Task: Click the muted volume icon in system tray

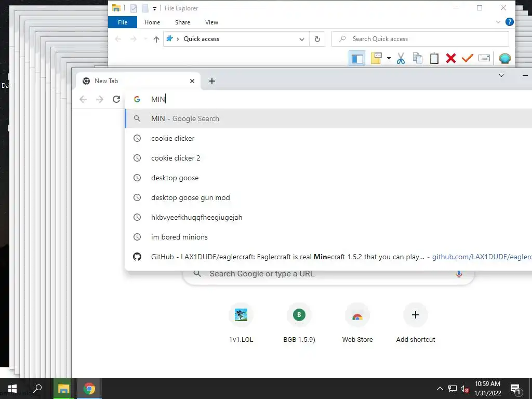Action: [x=464, y=389]
